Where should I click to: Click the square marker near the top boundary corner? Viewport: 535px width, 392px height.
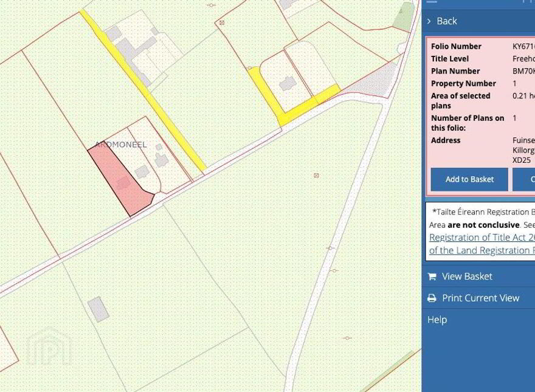(222, 23)
